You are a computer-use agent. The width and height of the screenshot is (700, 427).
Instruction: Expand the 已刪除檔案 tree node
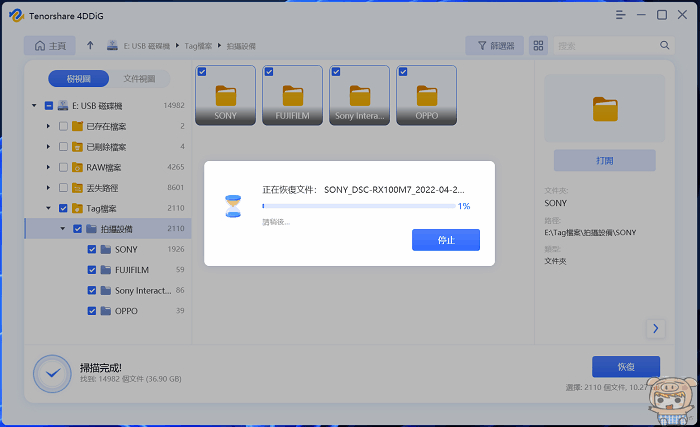coord(49,147)
